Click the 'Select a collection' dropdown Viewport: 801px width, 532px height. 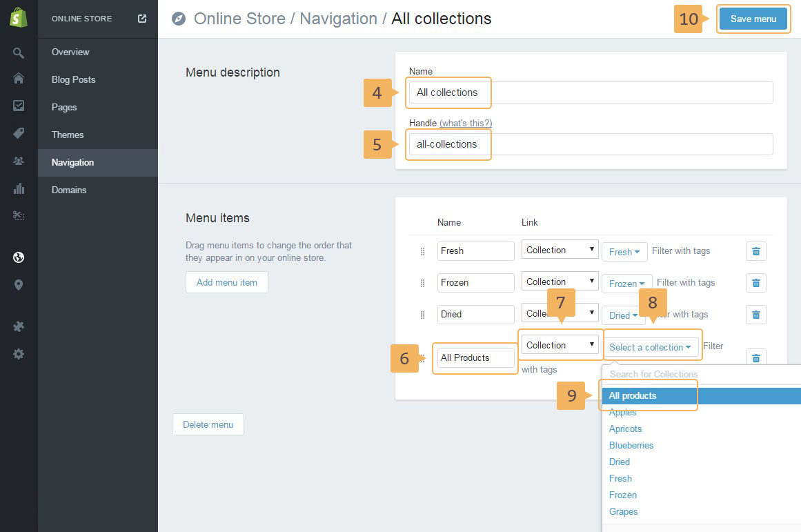[650, 347]
